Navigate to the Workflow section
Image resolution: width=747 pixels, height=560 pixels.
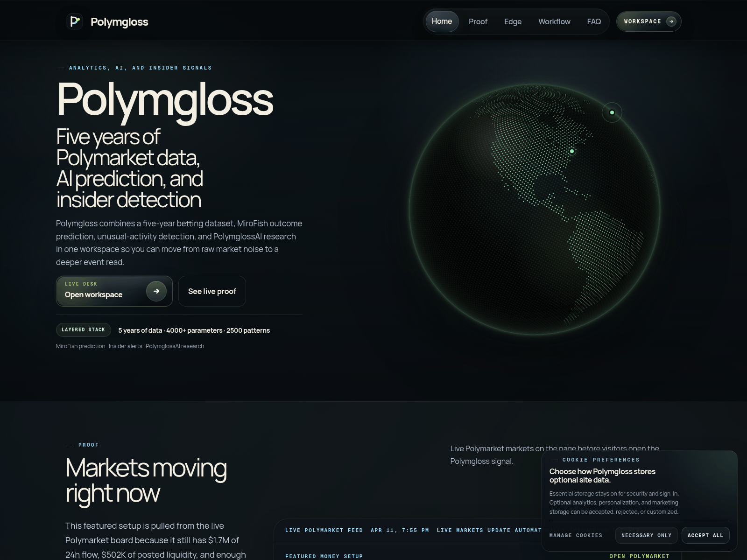(554, 21)
